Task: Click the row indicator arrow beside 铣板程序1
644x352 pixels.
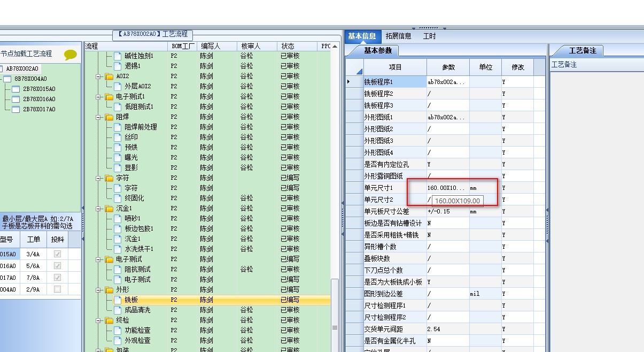Action: point(349,82)
